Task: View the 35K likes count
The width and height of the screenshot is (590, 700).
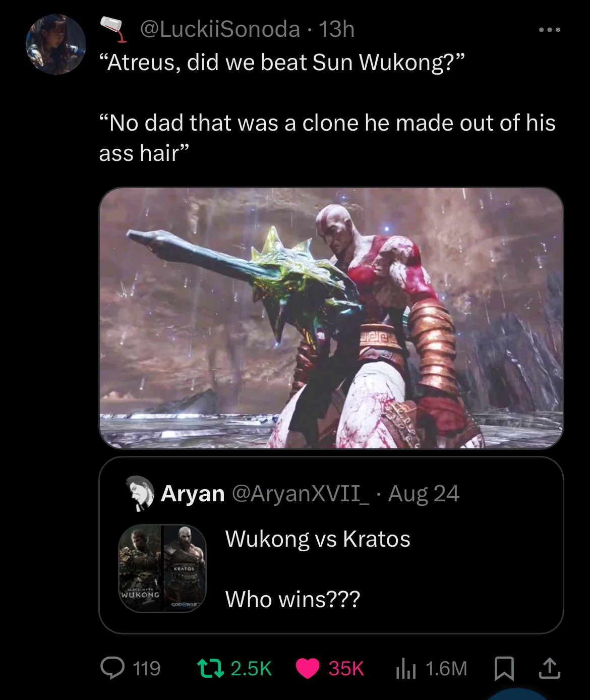Action: (346, 669)
